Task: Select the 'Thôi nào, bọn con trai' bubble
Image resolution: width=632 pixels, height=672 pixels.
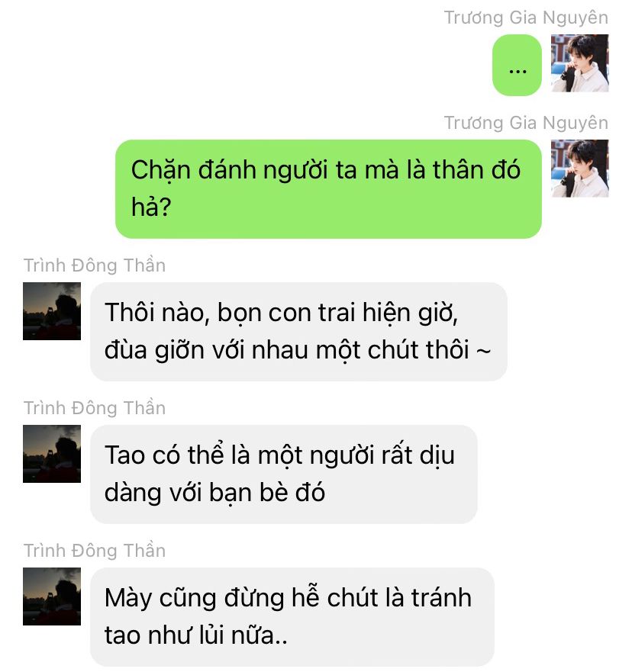Action: click(x=299, y=332)
